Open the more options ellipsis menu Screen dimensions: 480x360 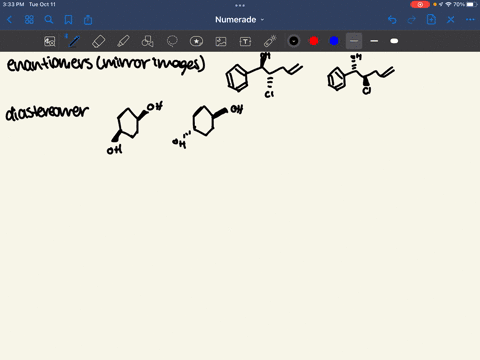470,20
